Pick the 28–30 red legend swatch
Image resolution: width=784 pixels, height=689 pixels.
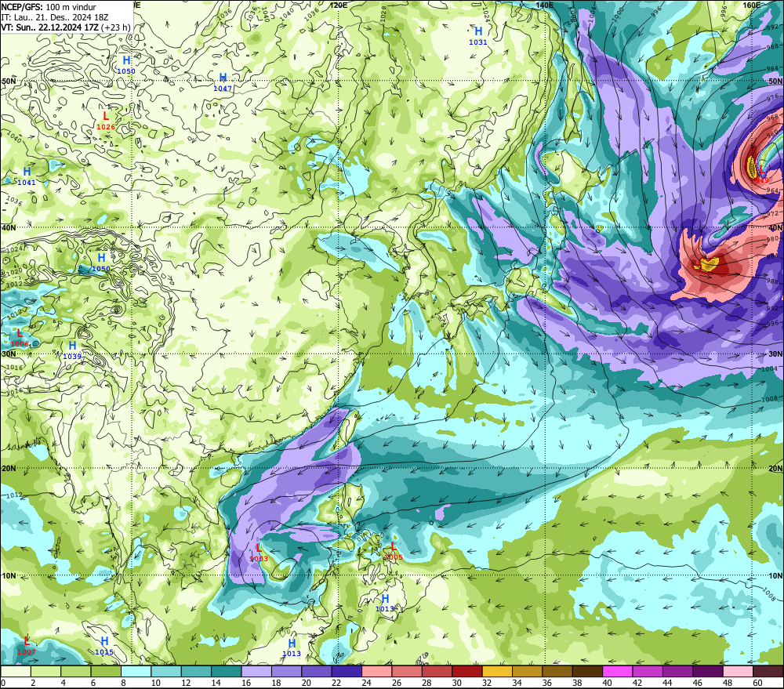point(437,671)
